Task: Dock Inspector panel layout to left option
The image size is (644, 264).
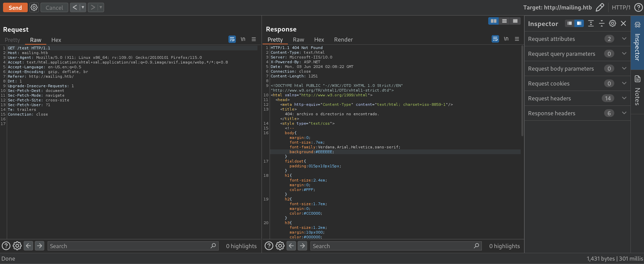Action: coord(570,23)
